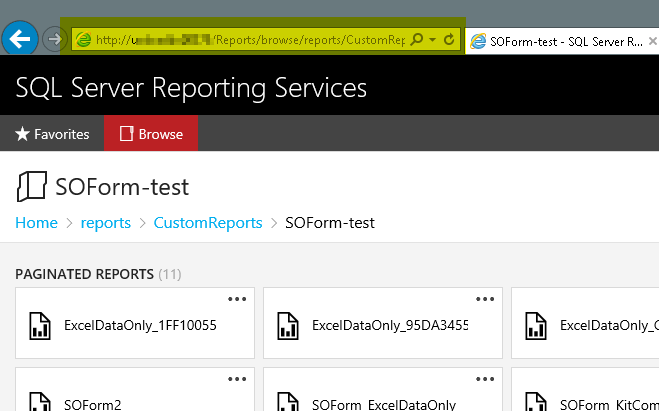Open ellipsis menu for ExcelDataOnly_95DA3455
Screen dimensions: 659x411
point(485,299)
